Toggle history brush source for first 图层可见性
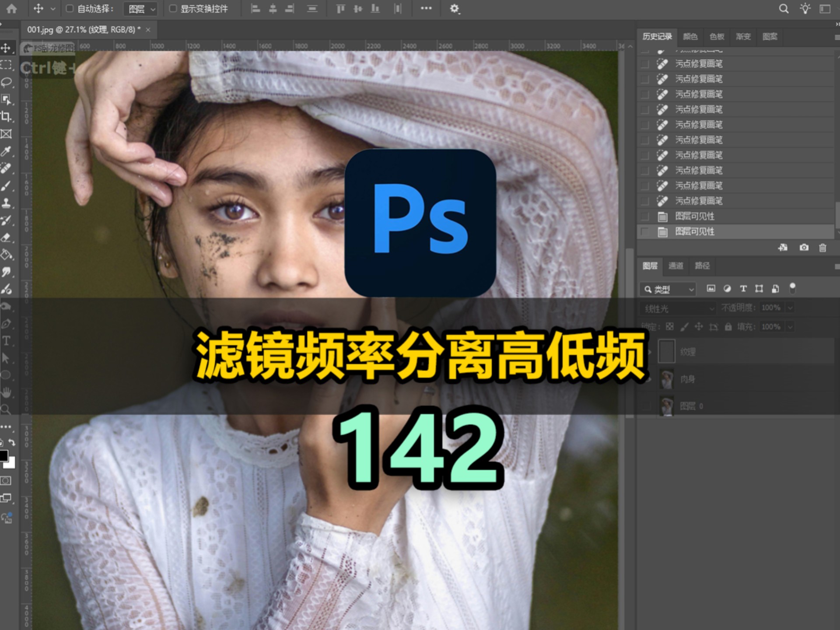 (x=645, y=216)
